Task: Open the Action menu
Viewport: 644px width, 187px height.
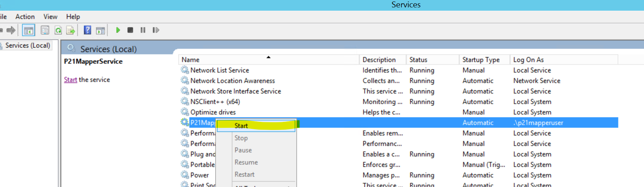Action: [x=25, y=17]
